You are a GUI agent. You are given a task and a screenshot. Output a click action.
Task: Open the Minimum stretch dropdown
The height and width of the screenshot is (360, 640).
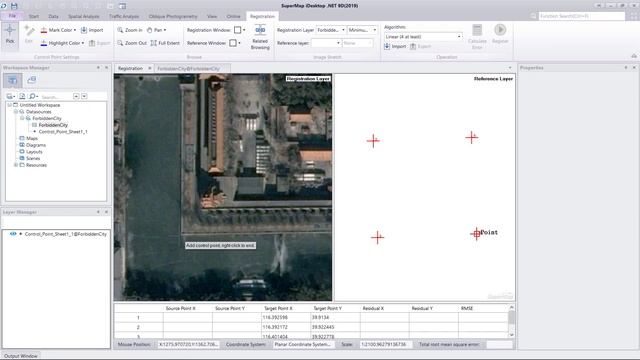[375, 30]
